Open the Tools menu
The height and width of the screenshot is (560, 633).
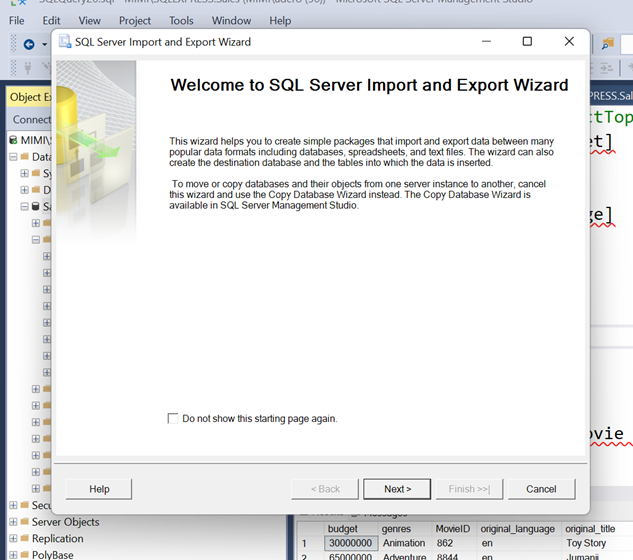[x=181, y=21]
